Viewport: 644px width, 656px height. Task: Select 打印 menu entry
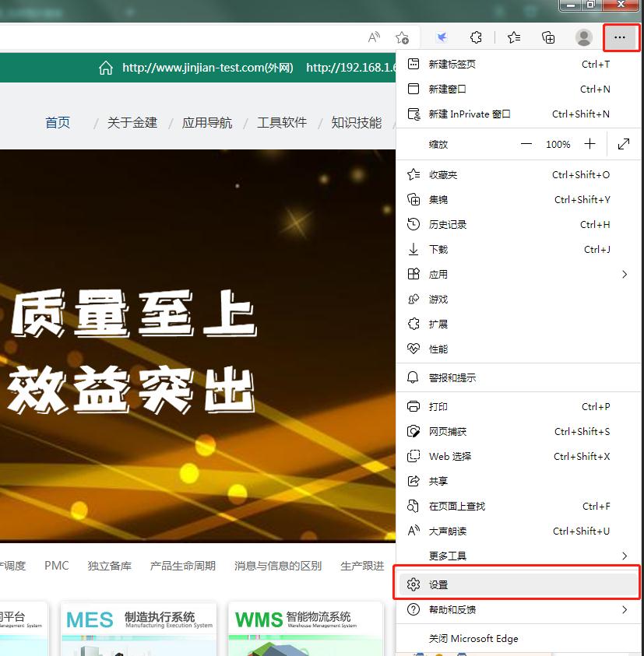pyautogui.click(x=518, y=407)
